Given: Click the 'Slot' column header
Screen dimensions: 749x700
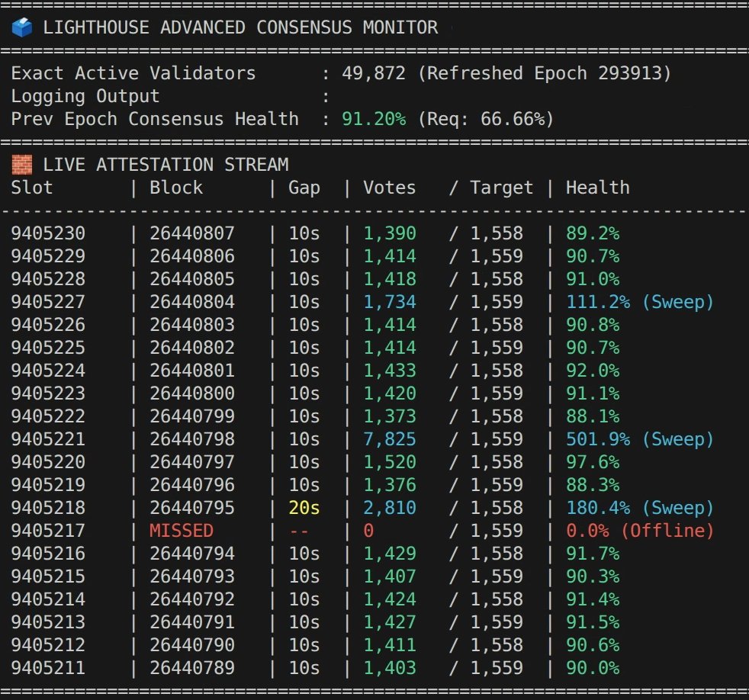Looking at the screenshot, I should 31,187.
